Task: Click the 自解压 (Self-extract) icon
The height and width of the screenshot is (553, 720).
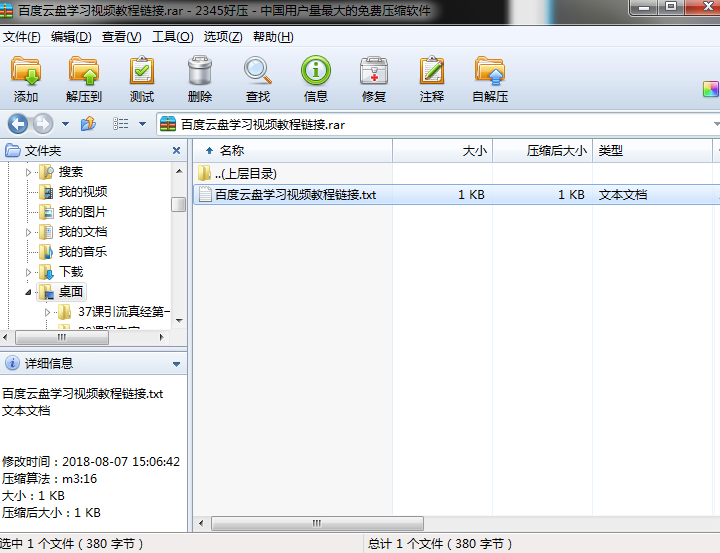Action: [490, 79]
